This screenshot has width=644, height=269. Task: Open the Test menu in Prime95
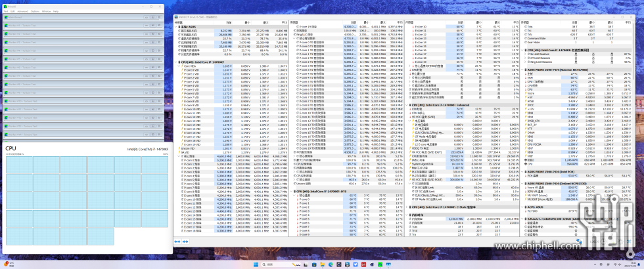click(6, 11)
